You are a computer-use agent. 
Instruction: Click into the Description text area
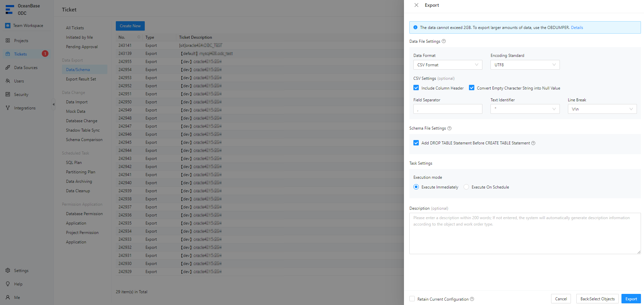click(x=524, y=236)
